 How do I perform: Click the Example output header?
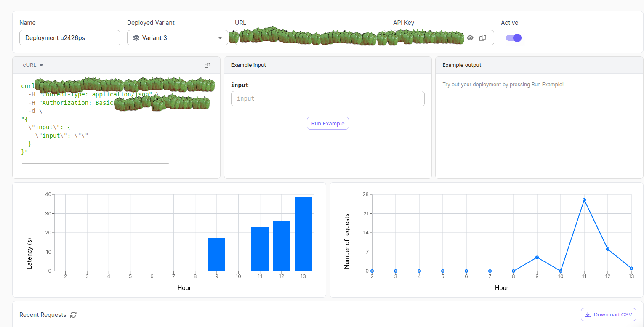click(x=462, y=65)
